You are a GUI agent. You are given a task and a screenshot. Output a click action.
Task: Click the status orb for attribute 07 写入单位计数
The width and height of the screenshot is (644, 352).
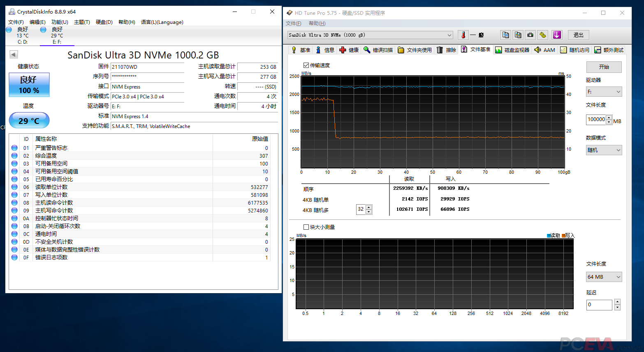coord(14,195)
